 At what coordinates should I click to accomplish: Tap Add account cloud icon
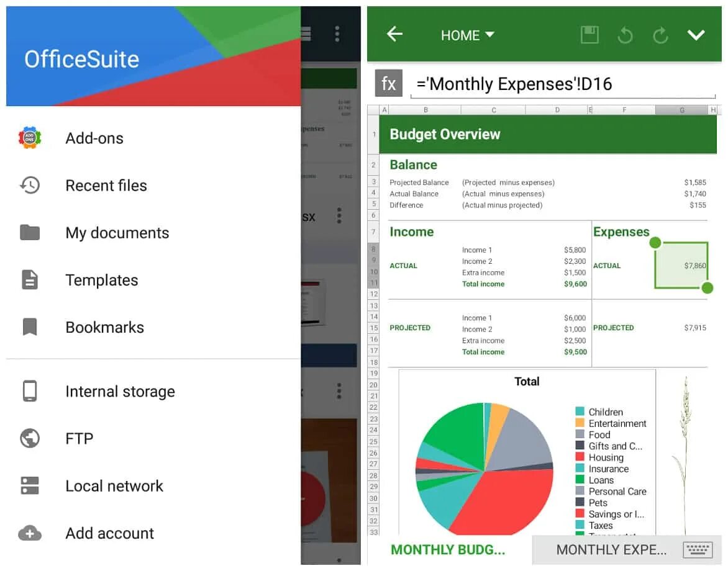(x=30, y=533)
